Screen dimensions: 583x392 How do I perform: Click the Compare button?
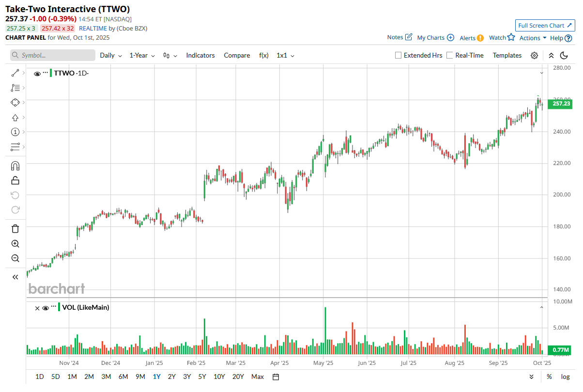pyautogui.click(x=237, y=55)
